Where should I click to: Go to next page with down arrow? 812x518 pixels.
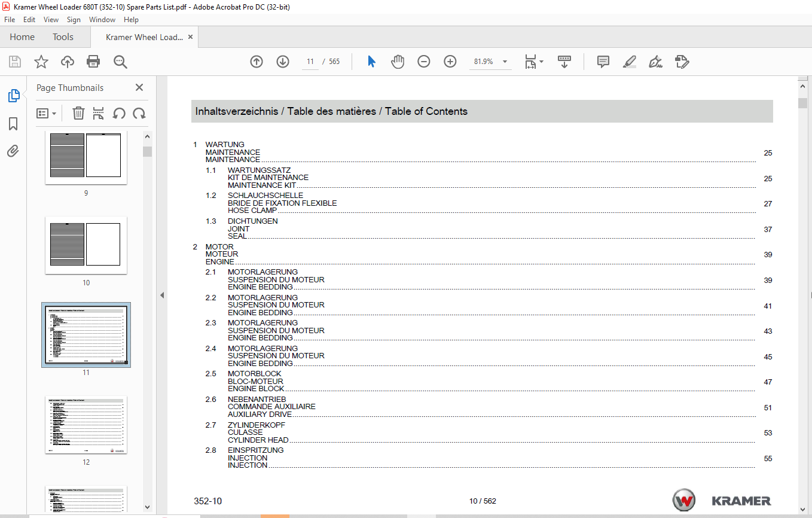point(283,62)
